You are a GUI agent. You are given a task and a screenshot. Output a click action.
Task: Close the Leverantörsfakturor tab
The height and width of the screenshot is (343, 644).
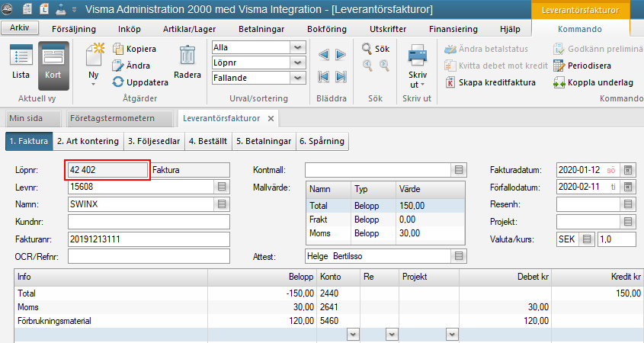coord(271,118)
